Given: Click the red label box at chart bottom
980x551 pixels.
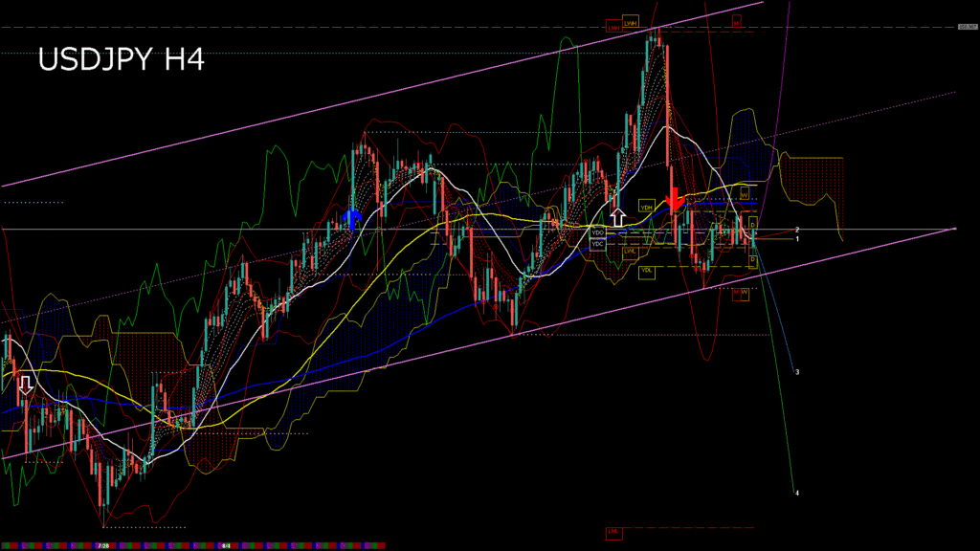Looking at the screenshot, I should pos(613,531).
